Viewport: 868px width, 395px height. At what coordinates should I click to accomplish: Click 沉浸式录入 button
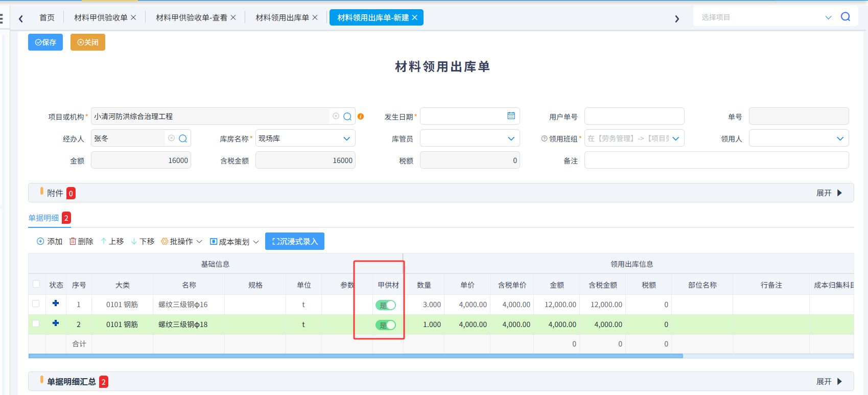pyautogui.click(x=295, y=241)
